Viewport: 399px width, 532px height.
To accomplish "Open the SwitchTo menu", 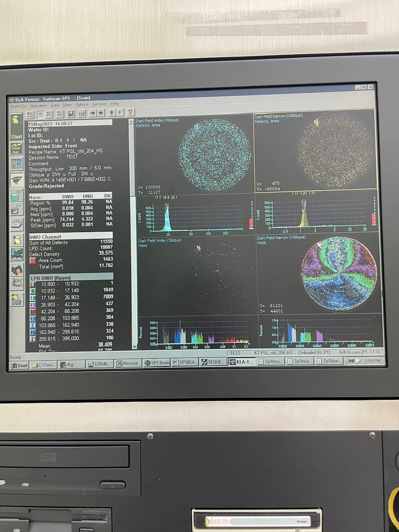I will tap(18, 106).
